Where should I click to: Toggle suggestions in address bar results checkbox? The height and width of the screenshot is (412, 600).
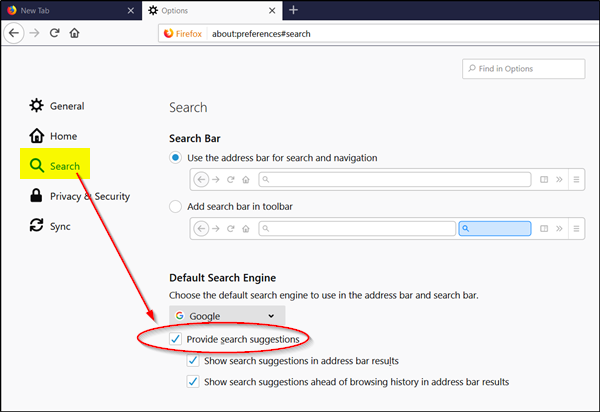pos(193,361)
